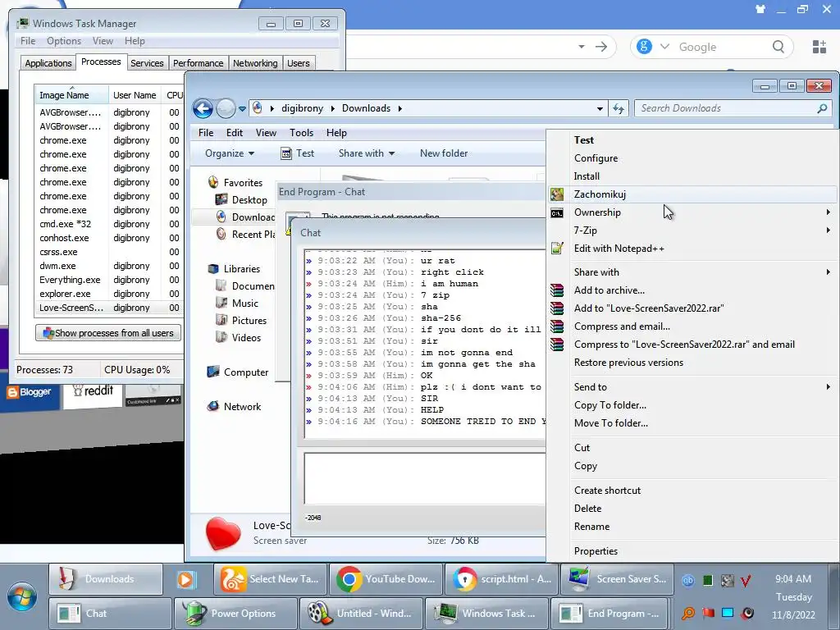Click the Favorites star icon in sidebar
Viewport: 840px width, 630px height.
pos(213,182)
